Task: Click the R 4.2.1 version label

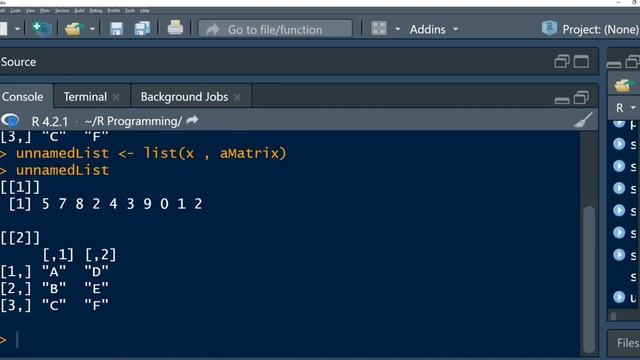Action: (50, 121)
